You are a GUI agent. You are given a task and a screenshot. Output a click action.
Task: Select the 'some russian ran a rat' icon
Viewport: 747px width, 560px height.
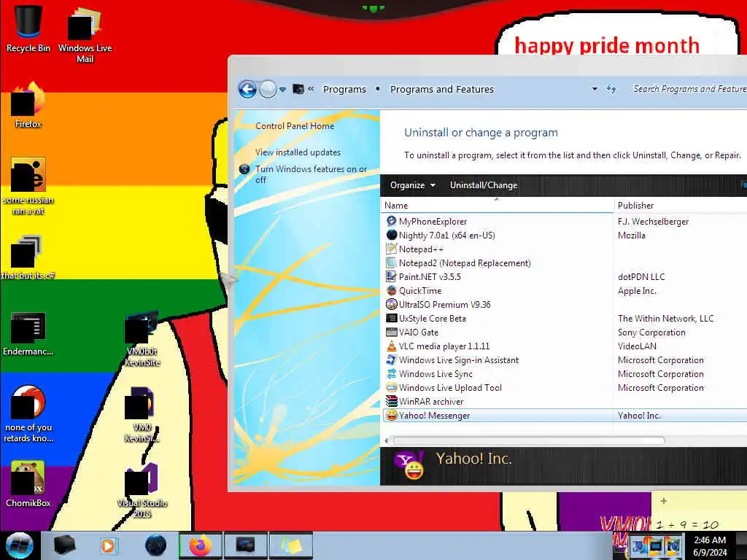(x=28, y=186)
